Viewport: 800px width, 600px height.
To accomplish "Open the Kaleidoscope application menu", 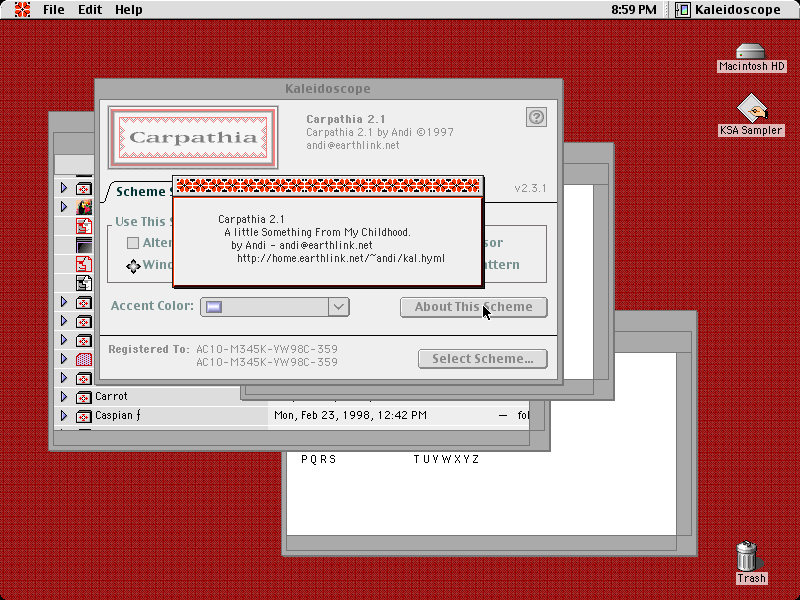I will 728,10.
